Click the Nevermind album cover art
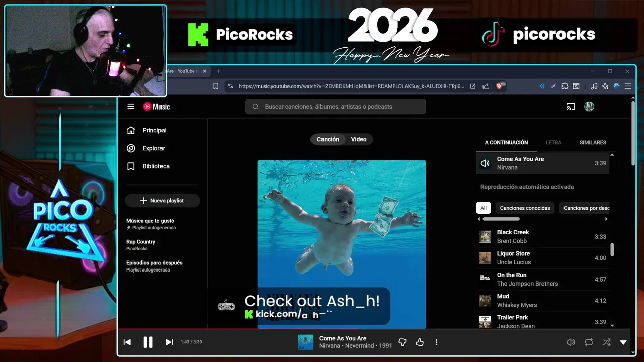The image size is (644, 362). click(x=342, y=244)
